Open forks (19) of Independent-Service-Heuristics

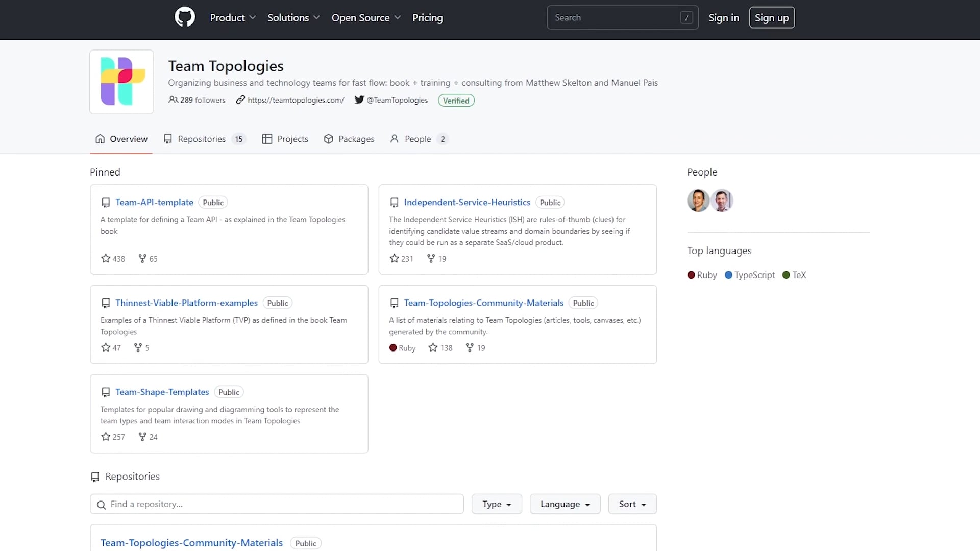coord(436,259)
